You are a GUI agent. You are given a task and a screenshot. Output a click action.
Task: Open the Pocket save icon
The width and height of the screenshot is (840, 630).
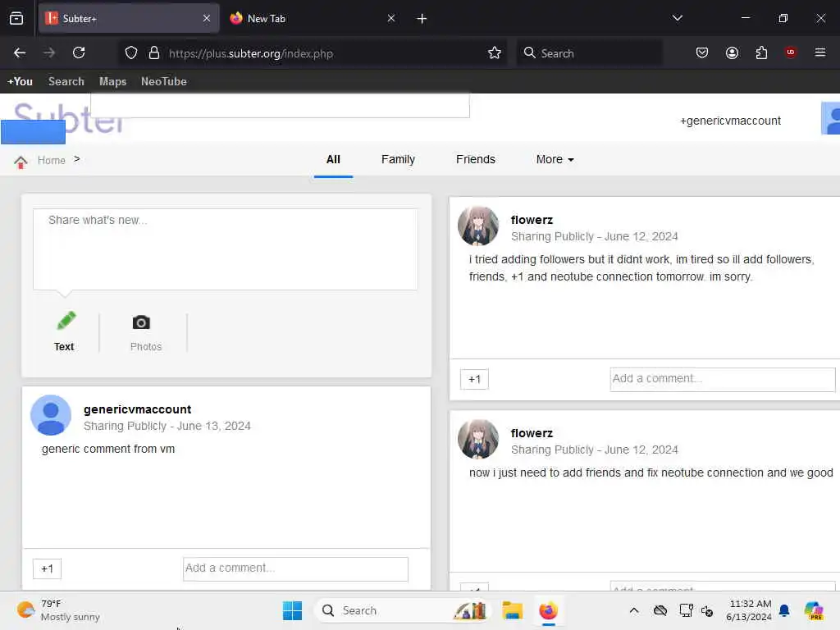[x=702, y=52]
